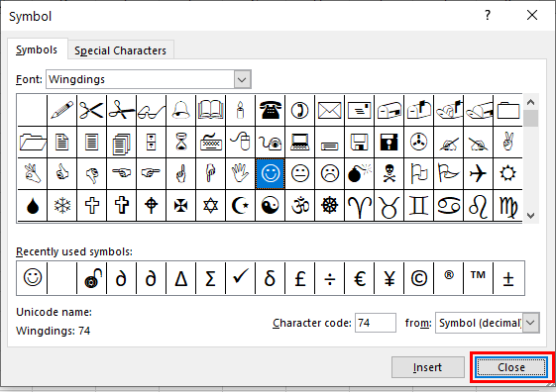Click the Insert button

[x=427, y=367]
